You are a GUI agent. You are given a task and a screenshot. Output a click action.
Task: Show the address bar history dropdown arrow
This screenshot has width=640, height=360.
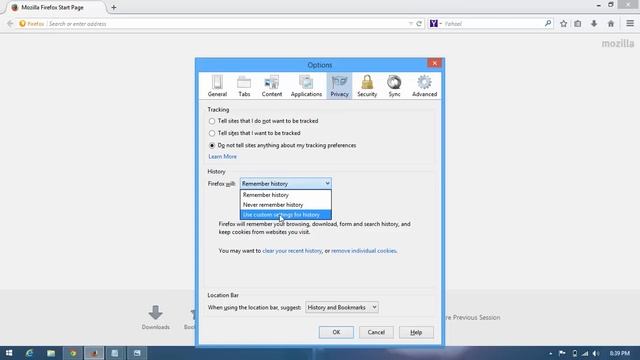pyautogui.click(x=411, y=24)
